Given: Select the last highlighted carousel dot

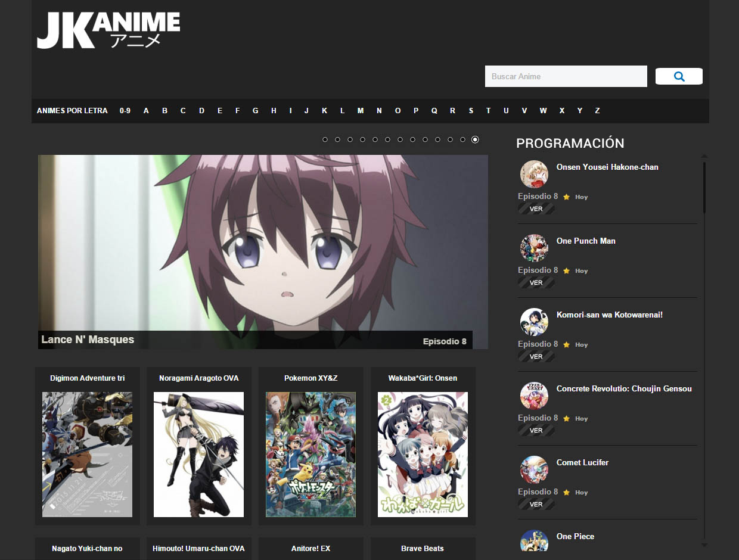Looking at the screenshot, I should point(475,139).
